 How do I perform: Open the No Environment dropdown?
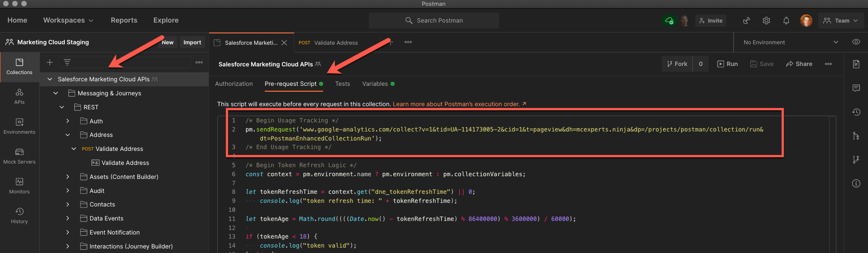(791, 42)
